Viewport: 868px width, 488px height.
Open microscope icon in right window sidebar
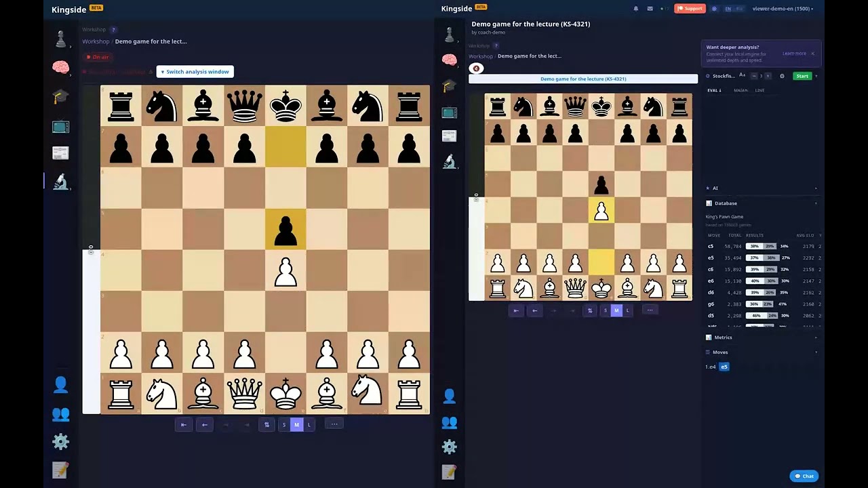click(449, 161)
